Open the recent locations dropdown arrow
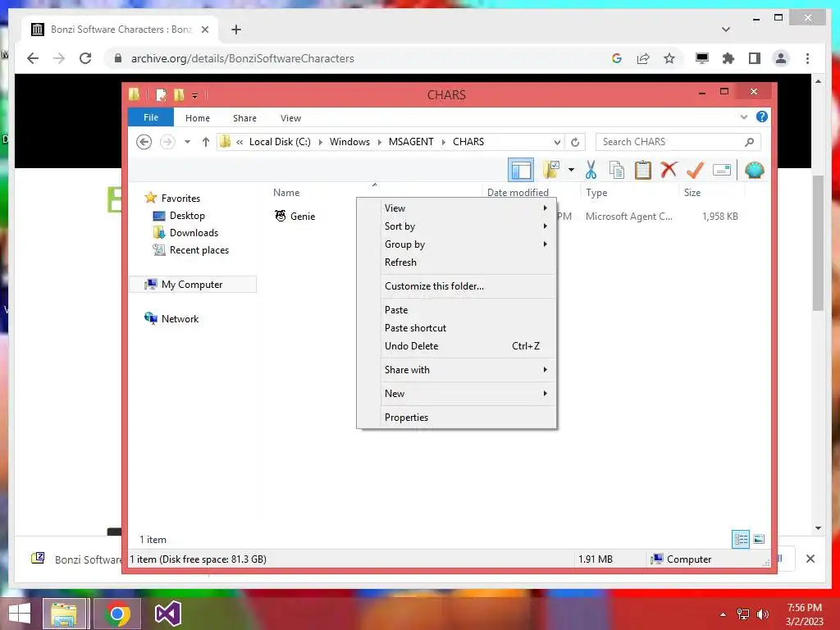This screenshot has height=630, width=840. [x=188, y=142]
